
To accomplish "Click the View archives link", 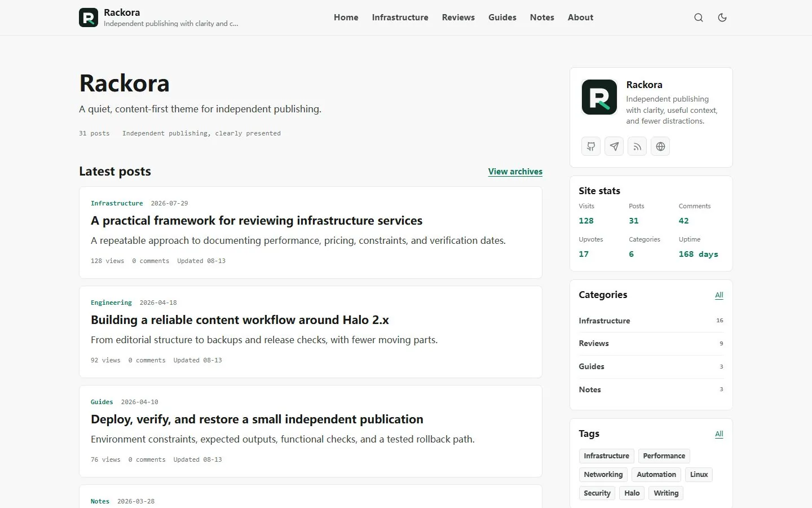I will 515,172.
